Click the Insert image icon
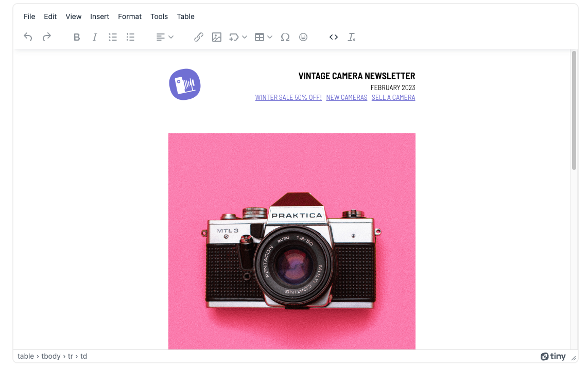 (217, 37)
